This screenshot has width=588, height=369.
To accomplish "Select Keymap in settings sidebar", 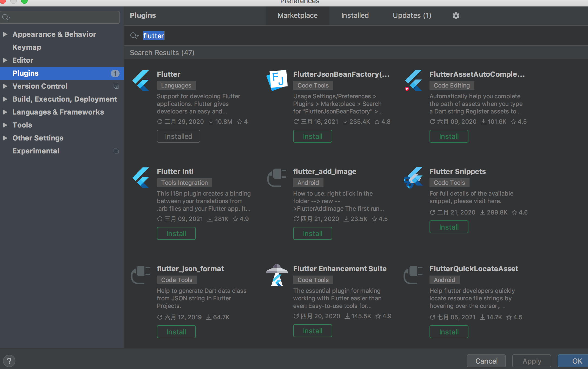I will tap(27, 47).
